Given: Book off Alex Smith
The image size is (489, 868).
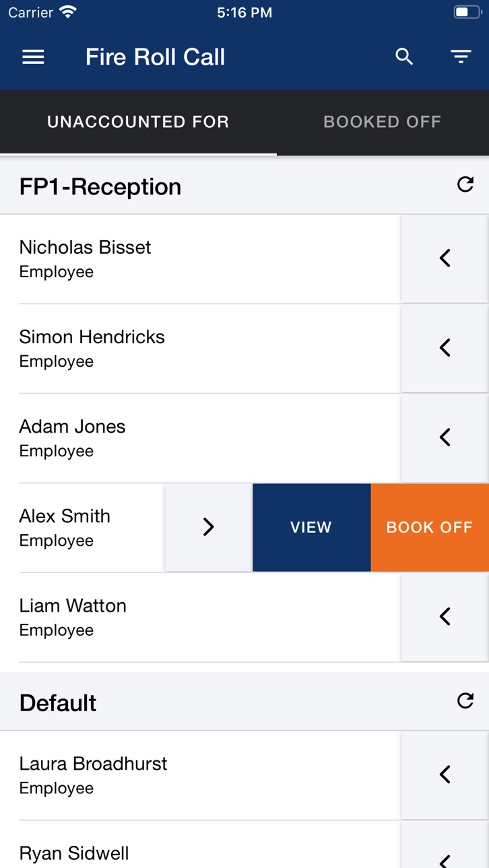Looking at the screenshot, I should [x=430, y=528].
